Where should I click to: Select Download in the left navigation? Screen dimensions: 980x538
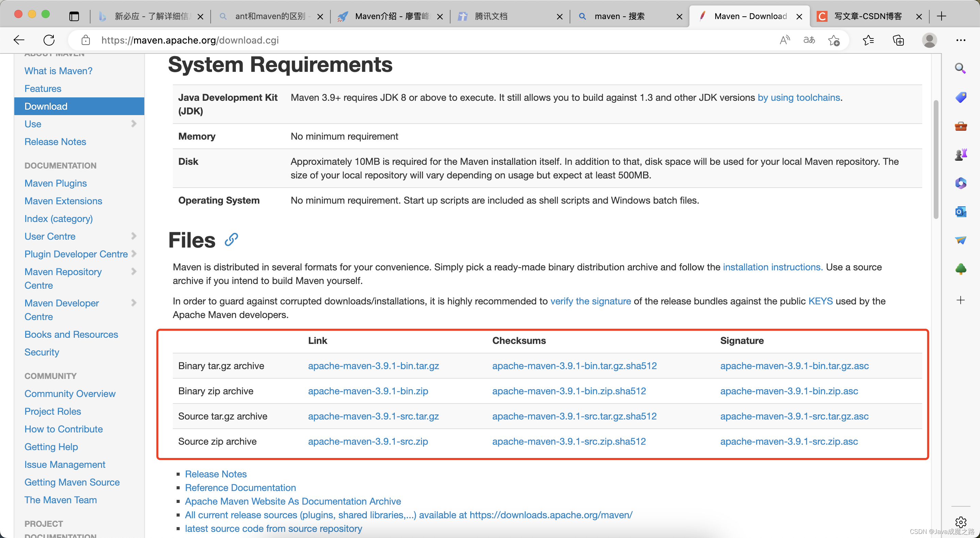click(79, 106)
